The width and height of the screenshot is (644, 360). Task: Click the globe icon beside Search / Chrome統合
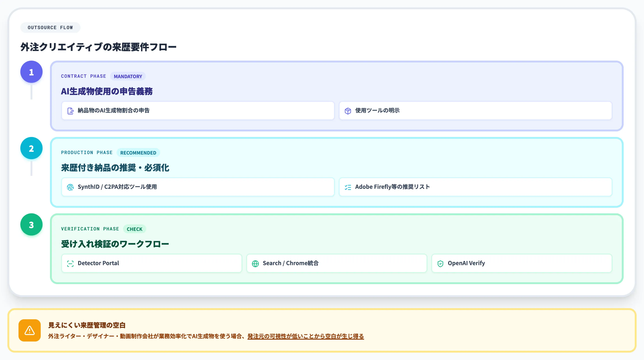coord(255,264)
